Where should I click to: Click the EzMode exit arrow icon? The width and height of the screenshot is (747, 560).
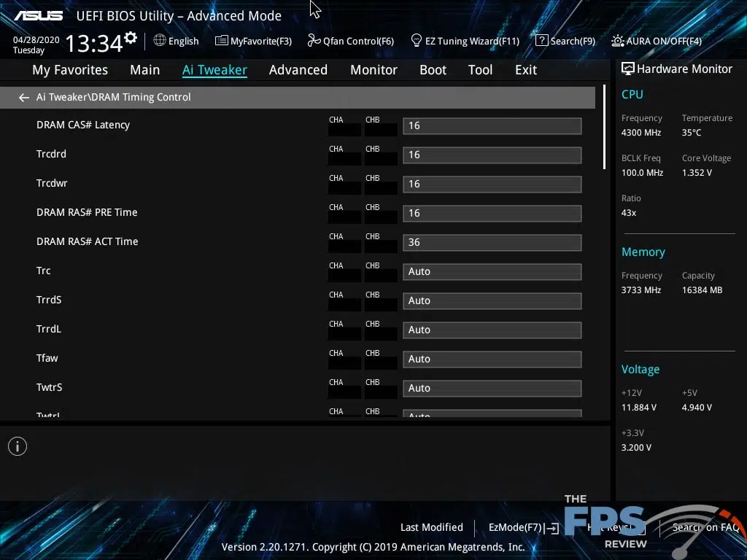click(x=552, y=528)
